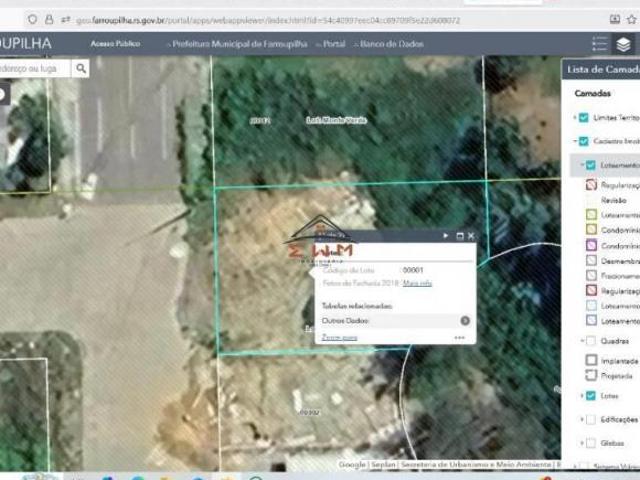Click the Tabelas relacionadas heading

tap(357, 306)
